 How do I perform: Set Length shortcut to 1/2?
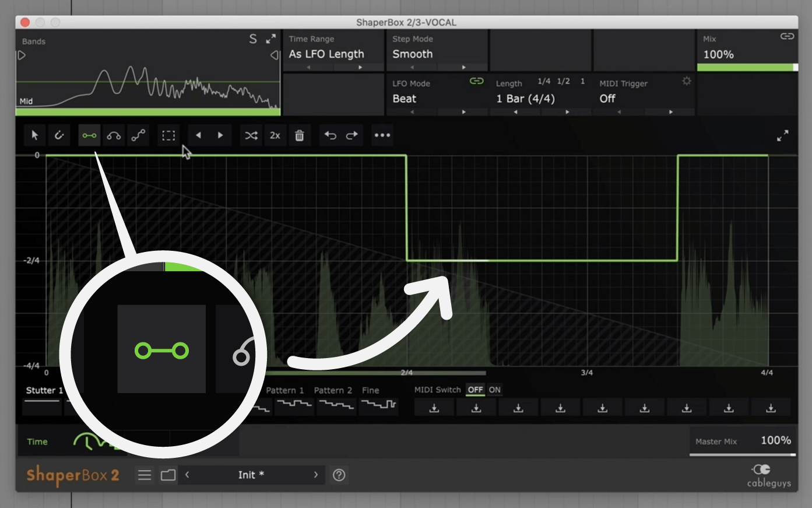tap(564, 81)
